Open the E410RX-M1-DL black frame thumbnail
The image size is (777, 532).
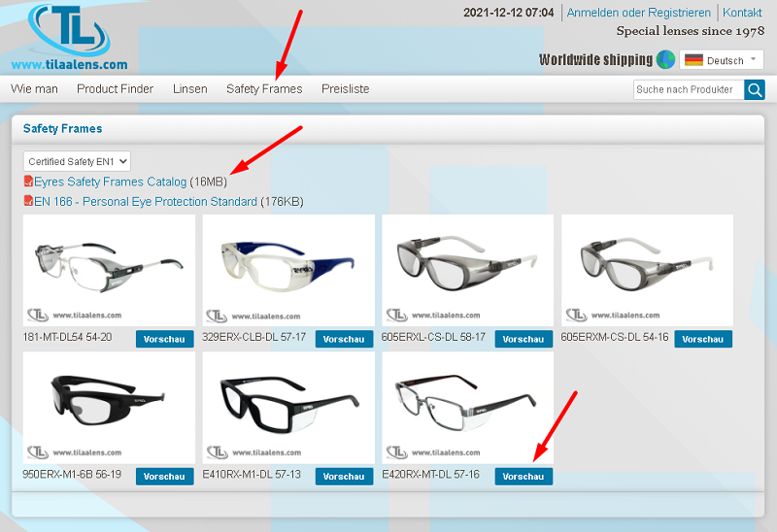click(x=288, y=408)
